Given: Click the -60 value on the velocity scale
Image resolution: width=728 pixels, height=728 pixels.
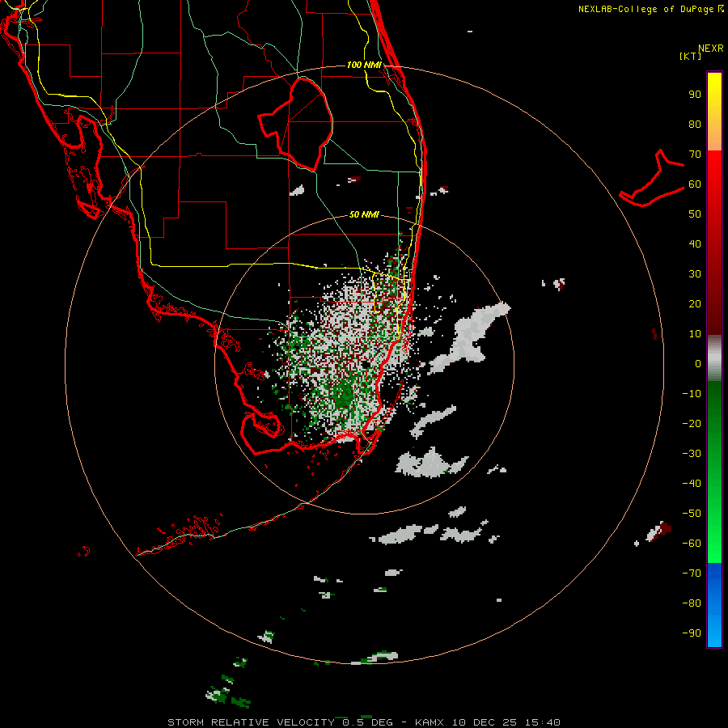Looking at the screenshot, I should [692, 544].
